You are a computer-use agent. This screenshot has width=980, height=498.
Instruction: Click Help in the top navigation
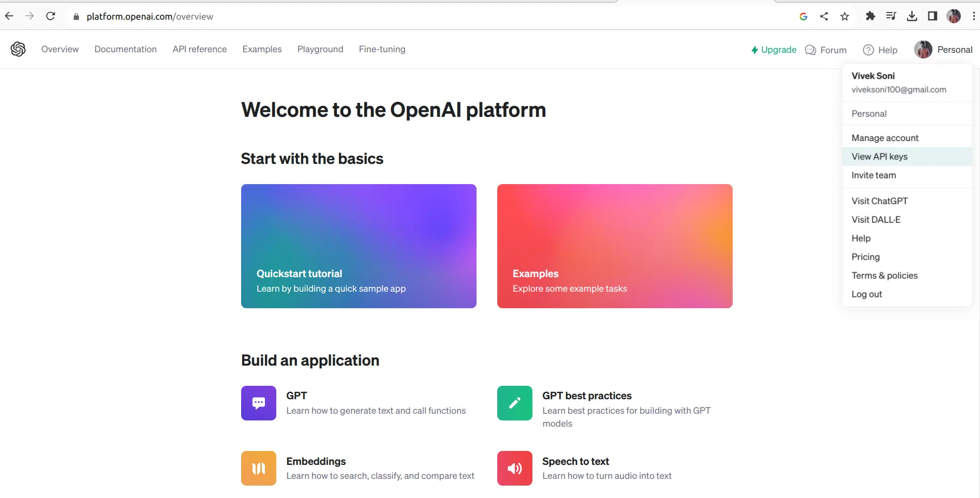coord(880,50)
